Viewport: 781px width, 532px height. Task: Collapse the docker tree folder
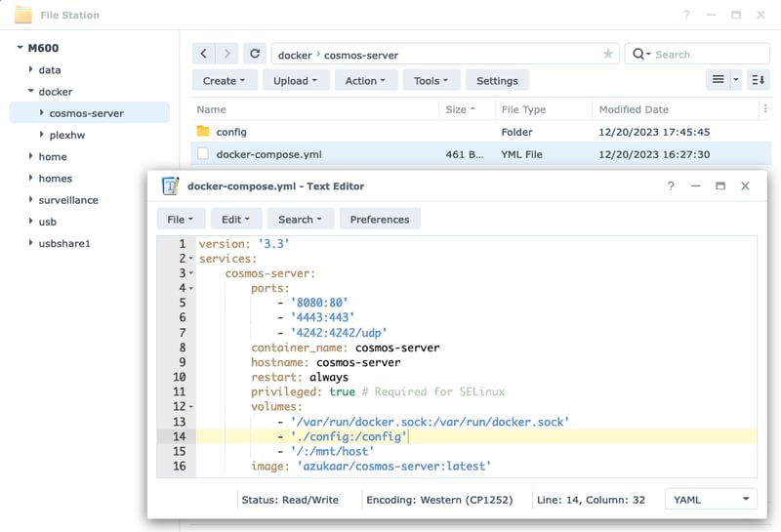31,92
